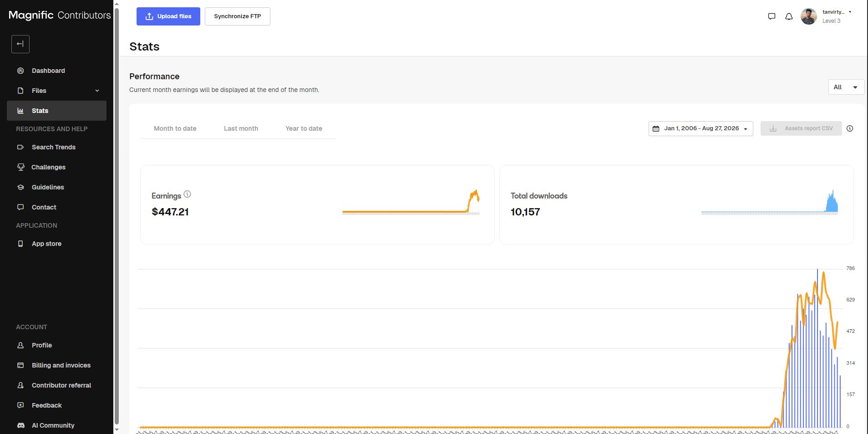Click the App store phone icon
Viewport: 868px width, 434px height.
coord(20,244)
